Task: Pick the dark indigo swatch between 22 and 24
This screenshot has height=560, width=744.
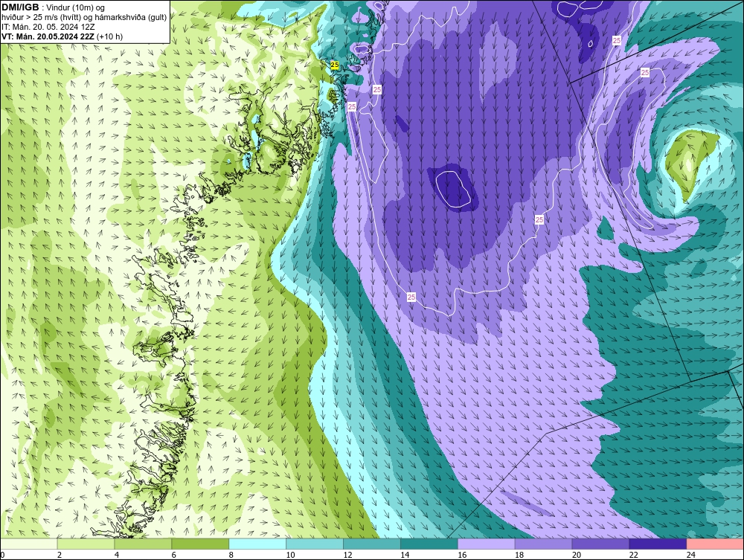Action: [658, 544]
